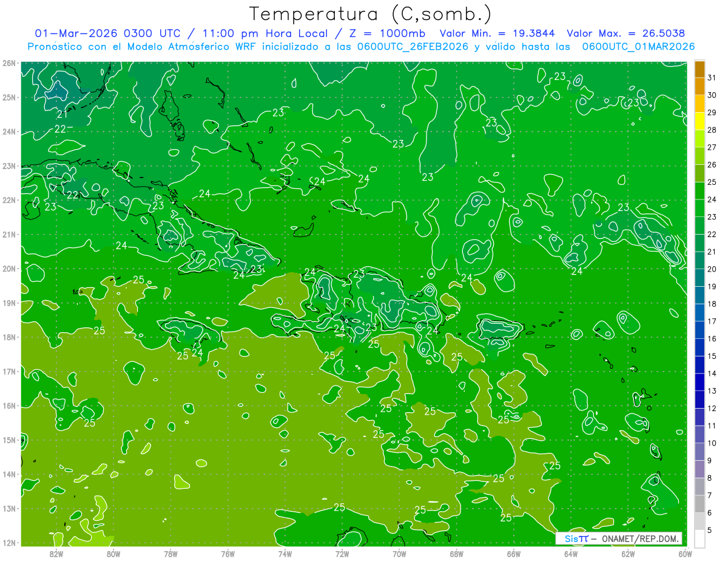The image size is (728, 562).
Task: Click the '20' label on the color scale
Action: [x=712, y=269]
